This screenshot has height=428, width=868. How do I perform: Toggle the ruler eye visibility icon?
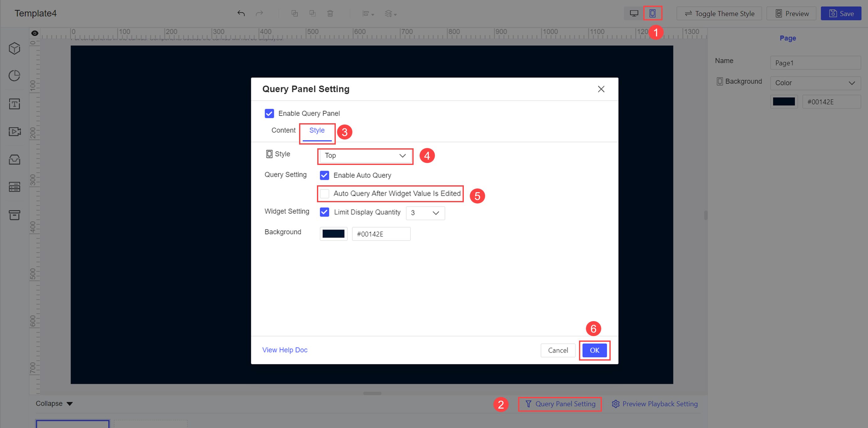pos(35,33)
